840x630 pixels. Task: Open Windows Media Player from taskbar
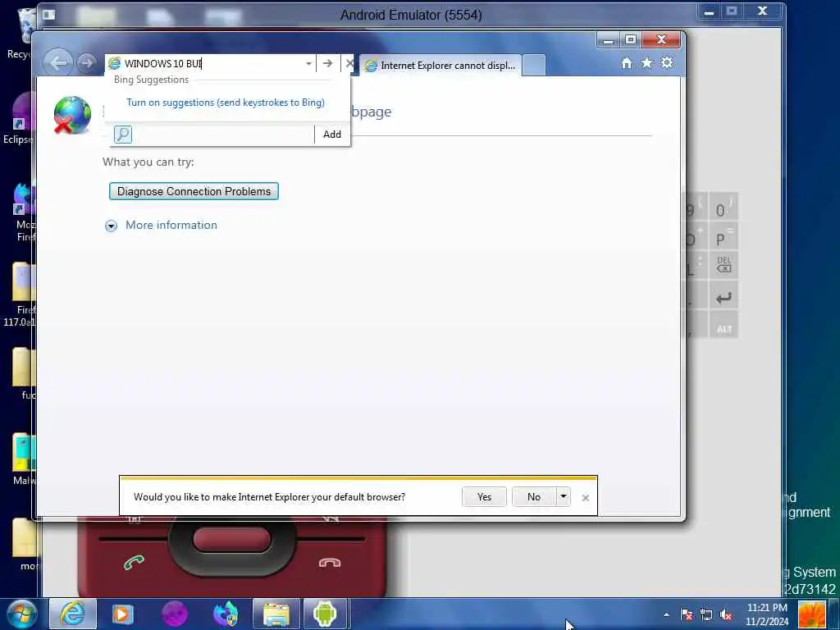[x=122, y=614]
